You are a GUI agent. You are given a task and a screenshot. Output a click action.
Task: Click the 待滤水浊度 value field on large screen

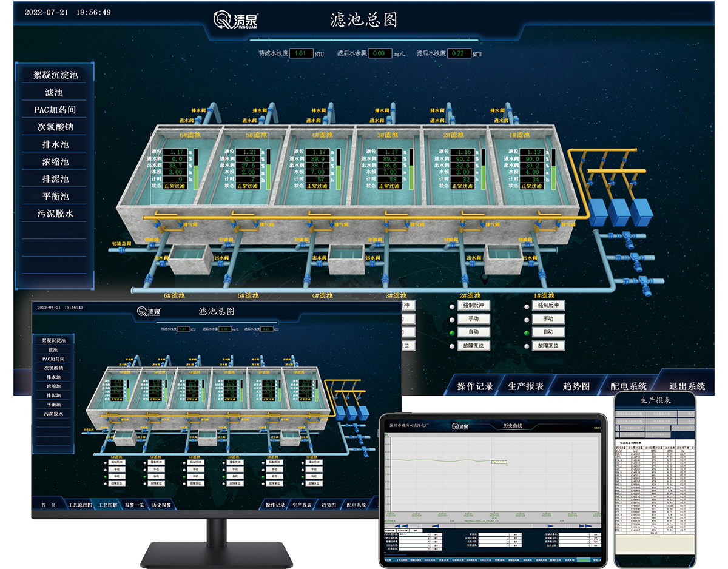(300, 53)
